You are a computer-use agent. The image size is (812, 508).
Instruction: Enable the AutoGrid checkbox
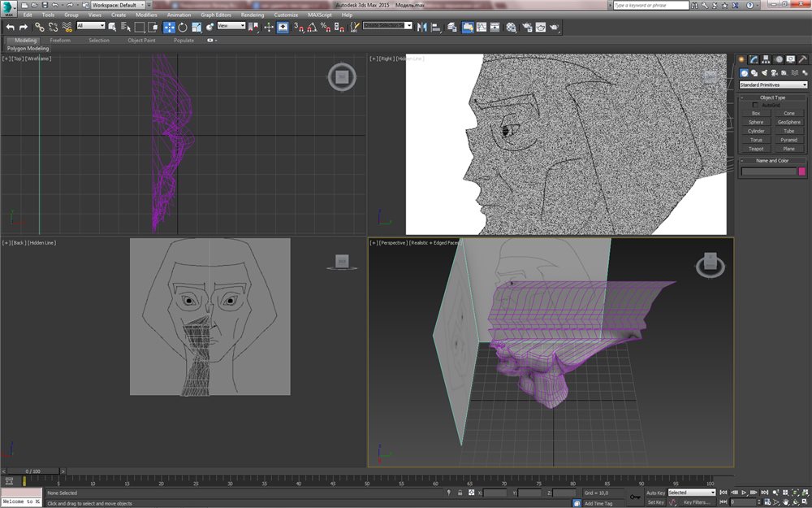click(x=756, y=105)
